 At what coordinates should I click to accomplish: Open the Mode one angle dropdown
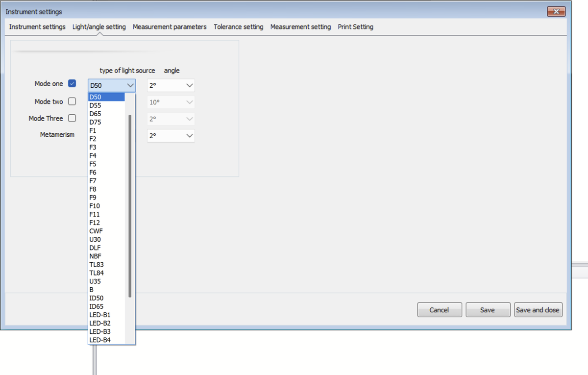click(171, 86)
